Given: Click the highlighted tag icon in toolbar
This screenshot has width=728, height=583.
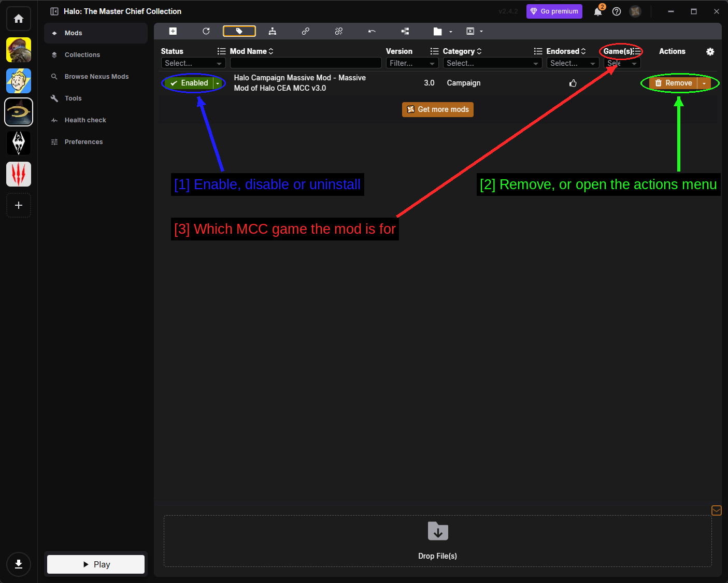Looking at the screenshot, I should [x=239, y=31].
